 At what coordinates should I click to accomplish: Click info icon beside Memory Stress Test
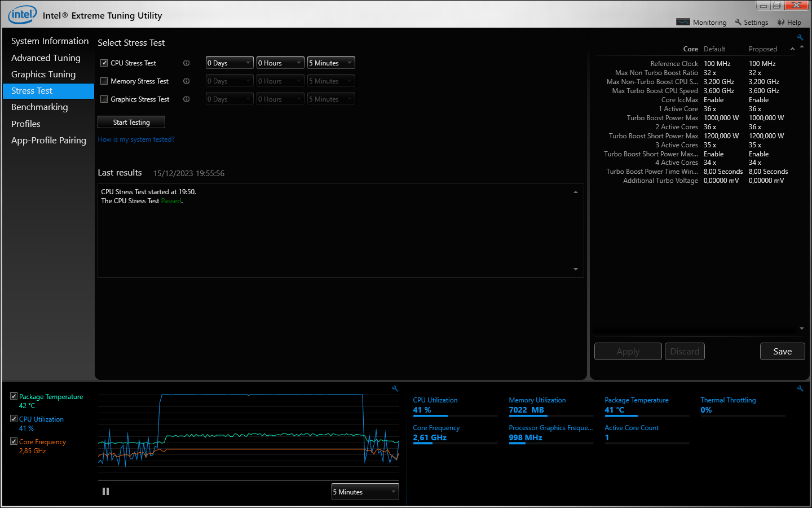coord(186,81)
